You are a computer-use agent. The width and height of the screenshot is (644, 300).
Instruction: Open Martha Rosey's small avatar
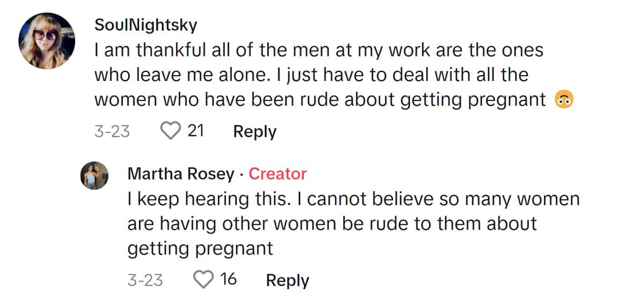(94, 175)
